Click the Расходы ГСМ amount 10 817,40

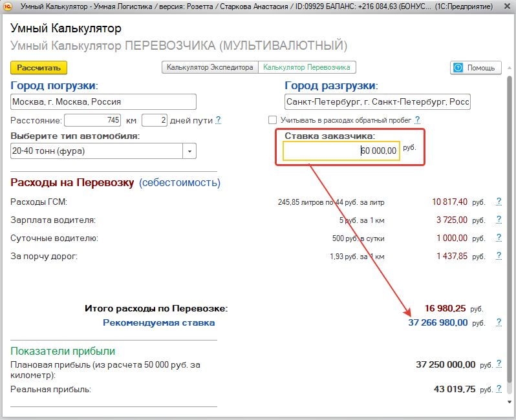(x=450, y=202)
